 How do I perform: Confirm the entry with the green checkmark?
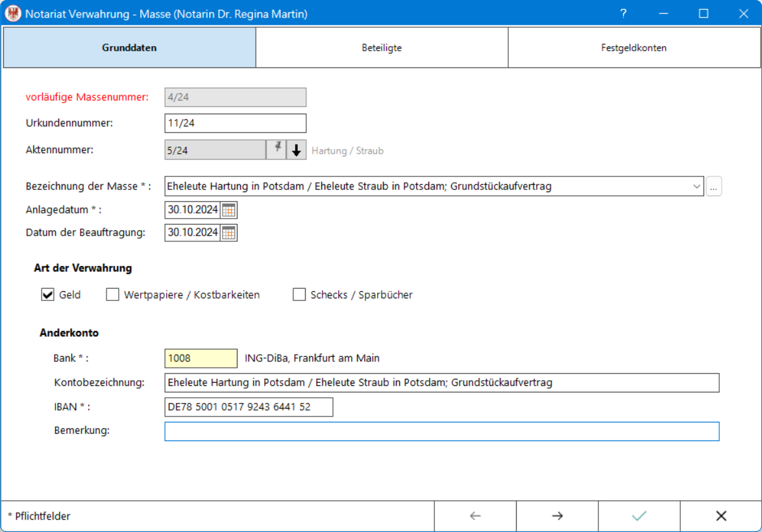point(639,516)
